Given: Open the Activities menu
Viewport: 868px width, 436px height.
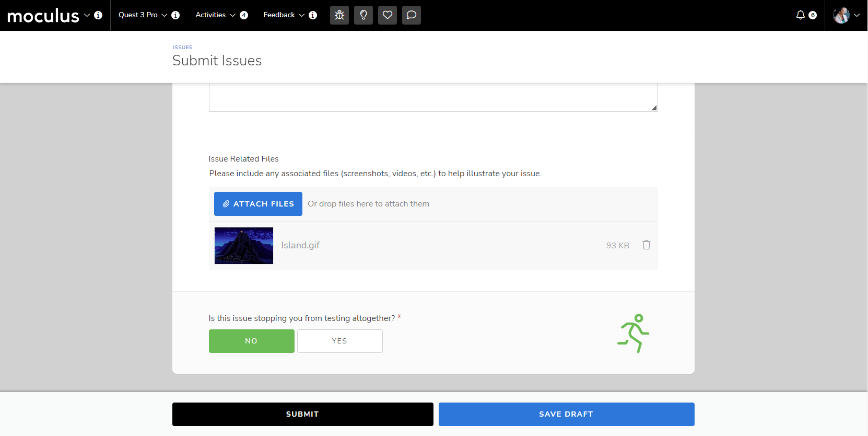Looking at the screenshot, I should click(x=215, y=15).
